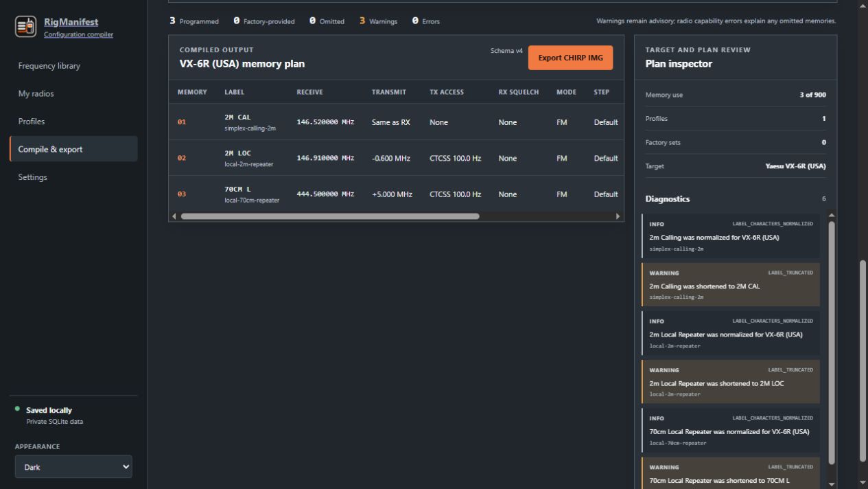Click the diagnostics list vertical scrollbar
This screenshot has width=868, height=489.
click(832, 342)
